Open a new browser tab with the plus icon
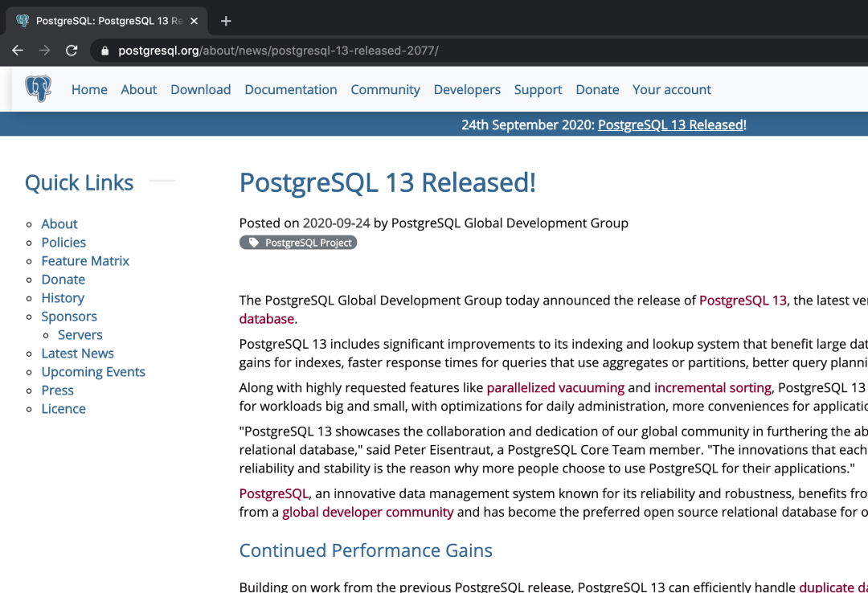The width and height of the screenshot is (868, 593). (225, 21)
